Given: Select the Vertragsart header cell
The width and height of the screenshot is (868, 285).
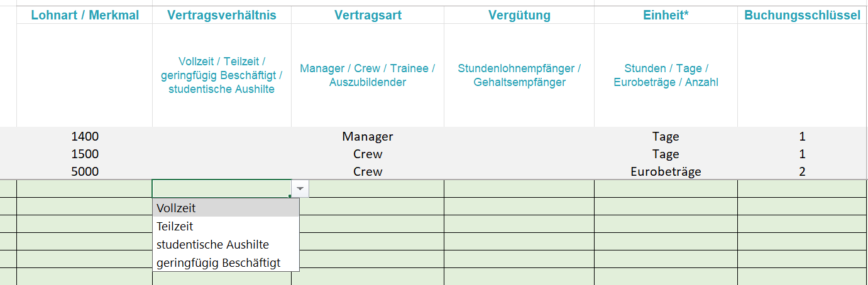Looking at the screenshot, I should pos(368,15).
